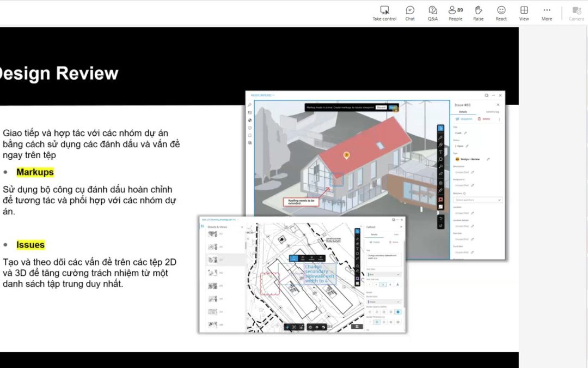Viewport: 588px width, 368px height.
Task: Open the More options menu
Action: point(547,13)
